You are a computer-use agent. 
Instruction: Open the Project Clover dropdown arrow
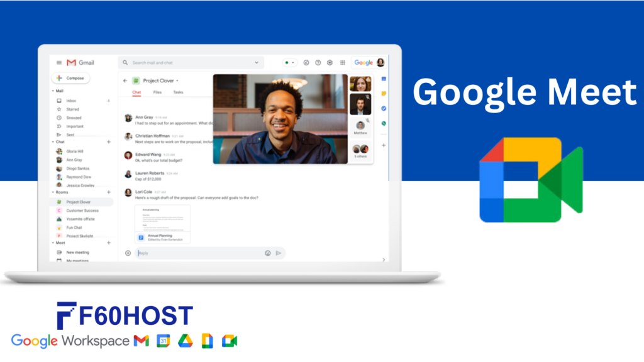coord(177,80)
